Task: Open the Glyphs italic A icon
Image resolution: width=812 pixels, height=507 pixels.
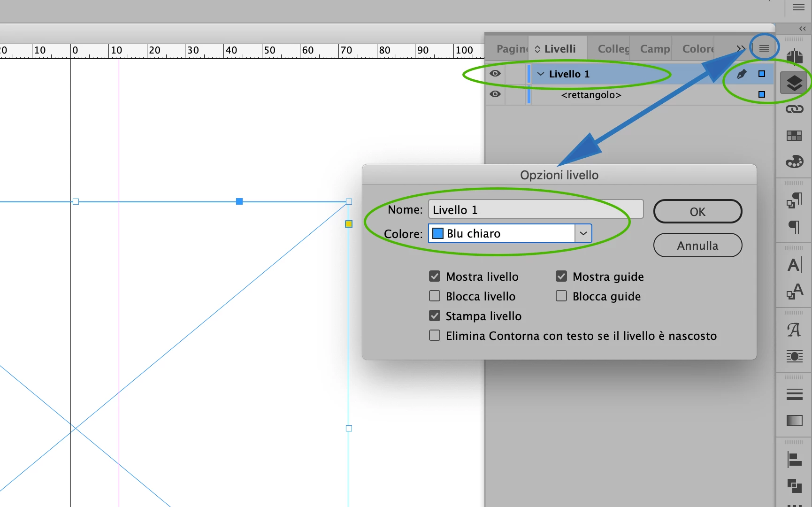Action: (794, 330)
